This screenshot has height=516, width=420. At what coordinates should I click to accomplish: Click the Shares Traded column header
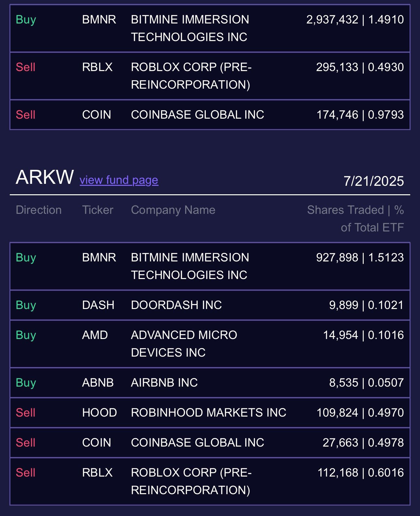point(356,219)
